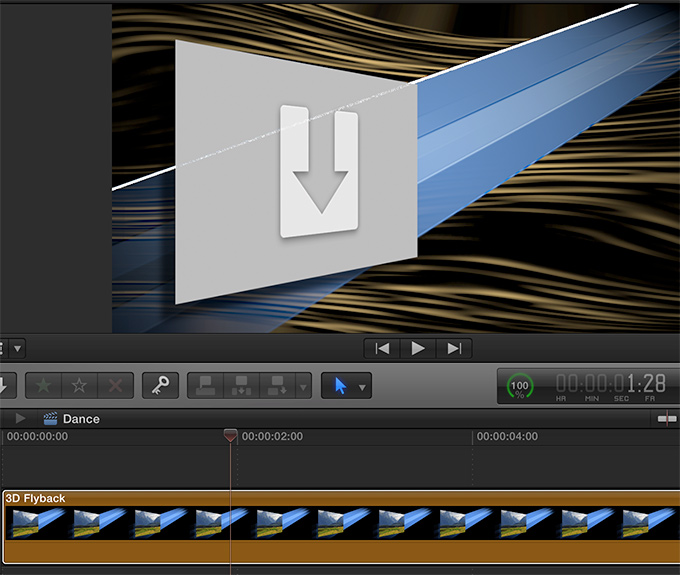The width and height of the screenshot is (680, 575).
Task: Open the edit options dropdown arrow
Action: (302, 386)
